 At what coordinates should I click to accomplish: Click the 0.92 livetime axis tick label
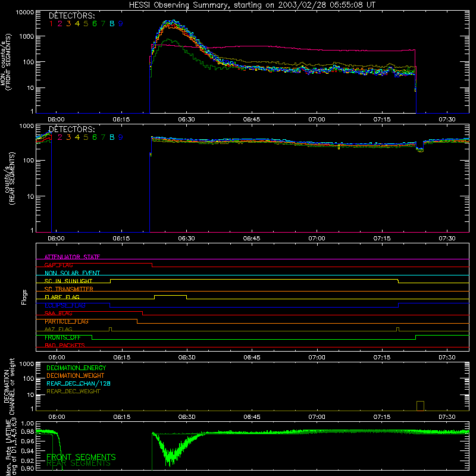point(27,460)
